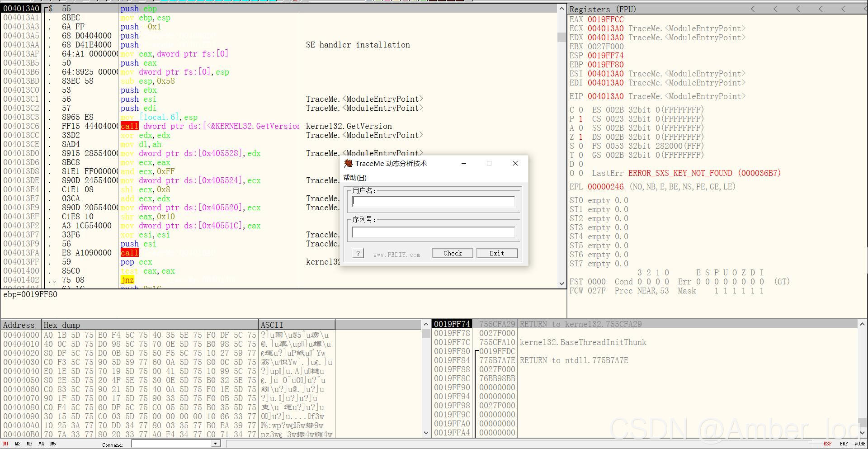
Task: Click into the Command input box
Action: pos(172,444)
